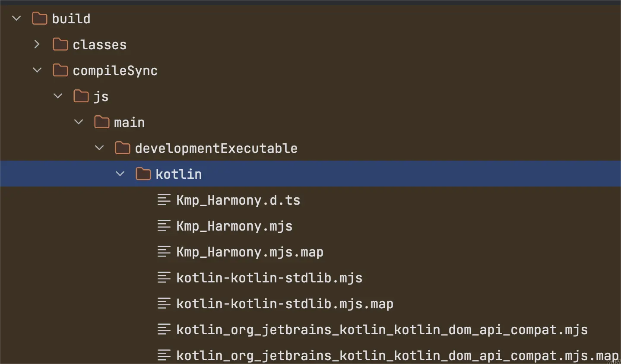Click the file icon of Kmp_Harmony.mjs.map
The image size is (621, 364).
coord(164,251)
